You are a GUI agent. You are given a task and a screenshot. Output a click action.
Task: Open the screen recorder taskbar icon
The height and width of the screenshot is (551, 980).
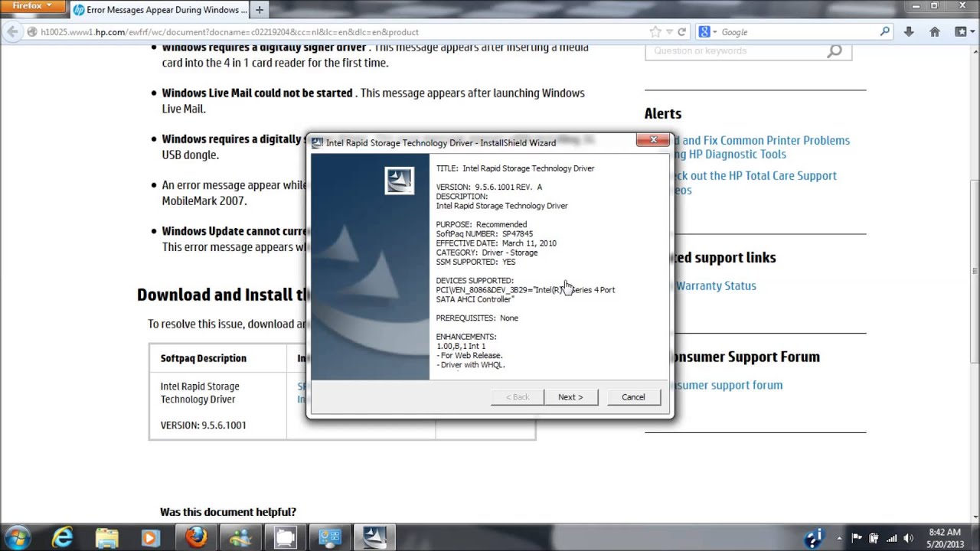285,538
